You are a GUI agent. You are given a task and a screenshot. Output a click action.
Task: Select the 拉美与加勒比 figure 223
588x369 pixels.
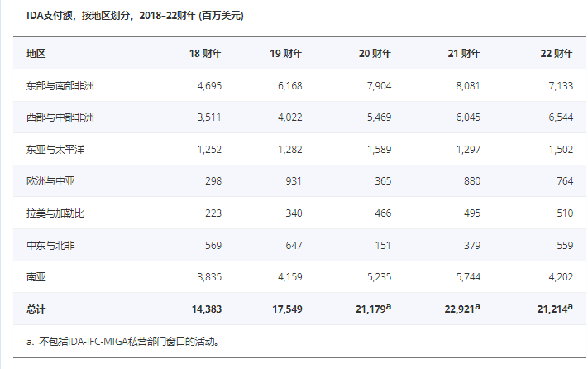[213, 213]
